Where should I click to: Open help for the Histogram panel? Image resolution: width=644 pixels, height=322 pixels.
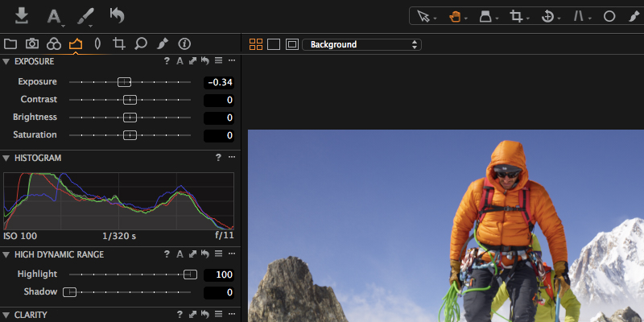point(217,158)
